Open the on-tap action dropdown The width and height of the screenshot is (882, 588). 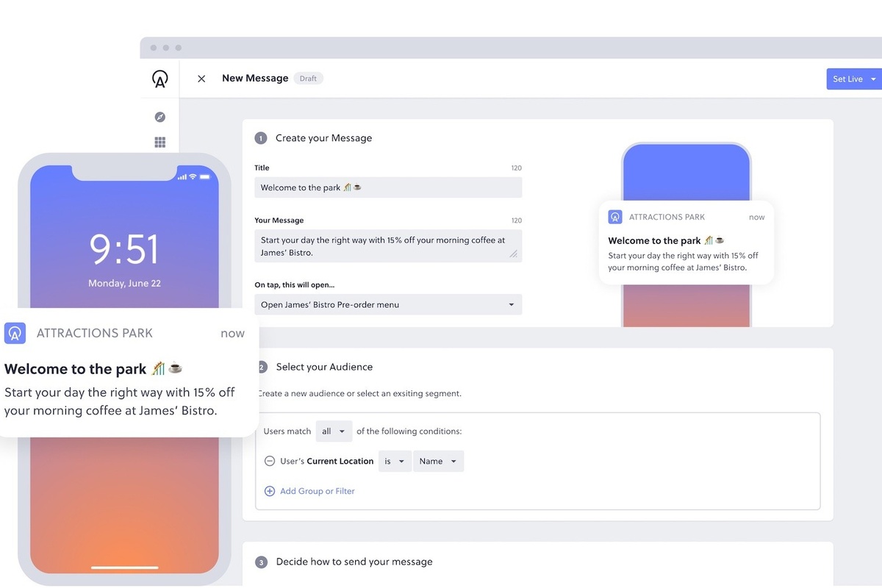point(388,304)
